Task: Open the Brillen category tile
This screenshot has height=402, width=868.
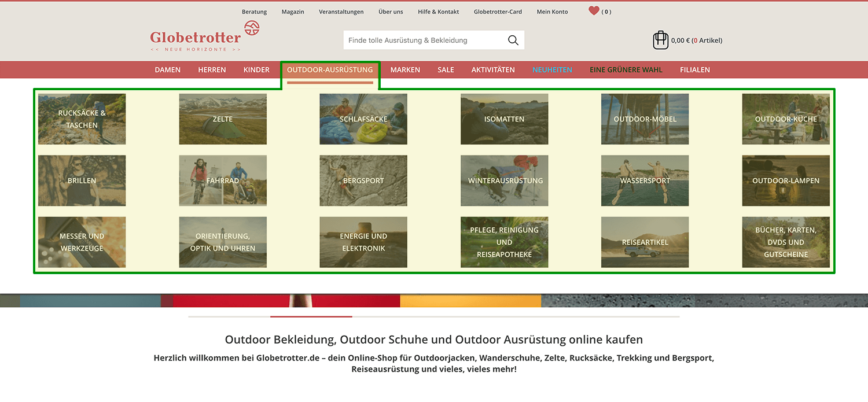Action: point(82,180)
